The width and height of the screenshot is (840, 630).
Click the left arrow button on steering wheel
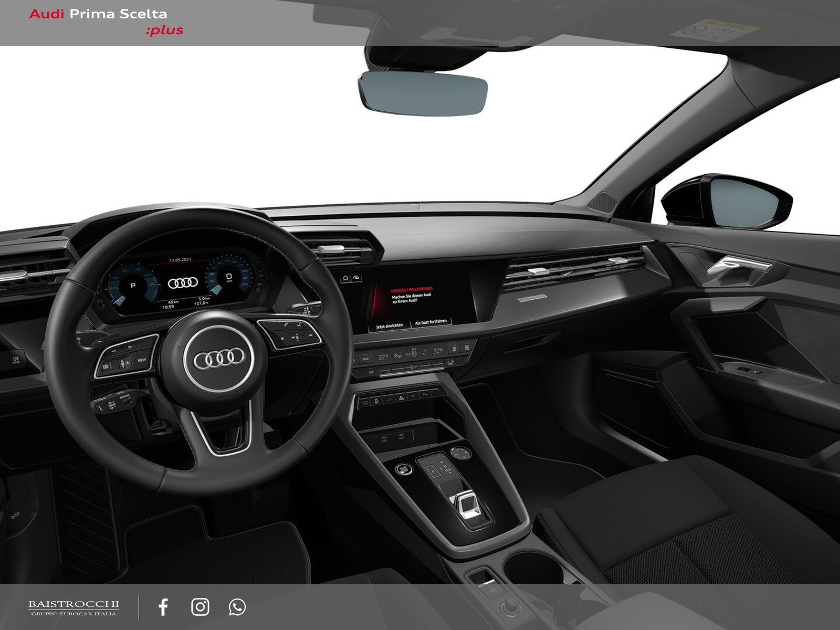114,351
